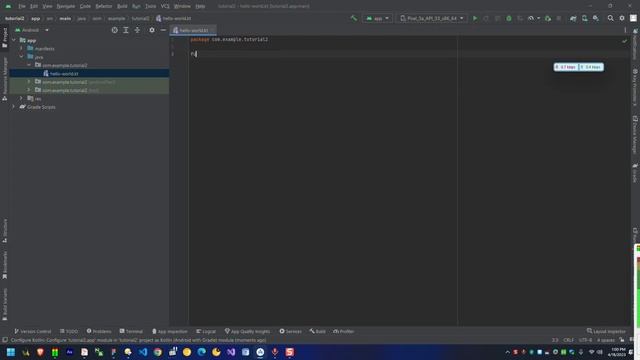Image resolution: width=640 pixels, height=360 pixels.
Task: Open the SDK Manager toolbar icon
Action: [596, 18]
